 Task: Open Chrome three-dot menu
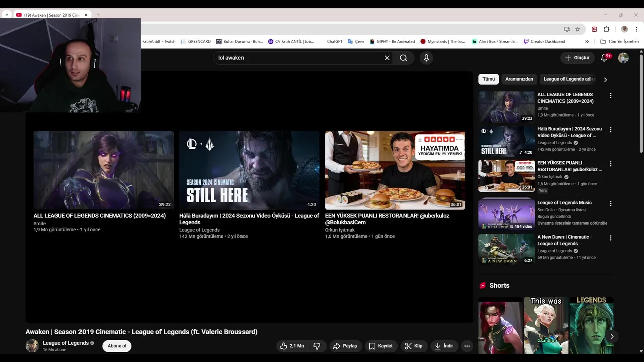[637, 29]
